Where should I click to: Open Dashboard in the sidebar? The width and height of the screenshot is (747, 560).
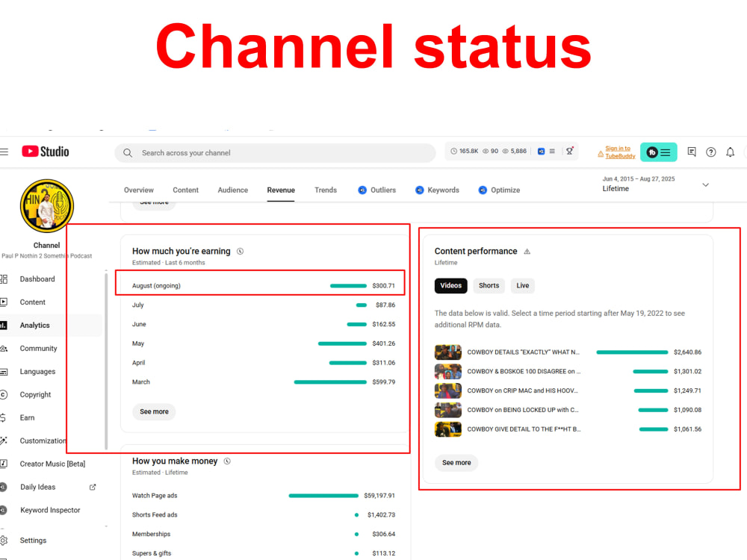click(37, 279)
